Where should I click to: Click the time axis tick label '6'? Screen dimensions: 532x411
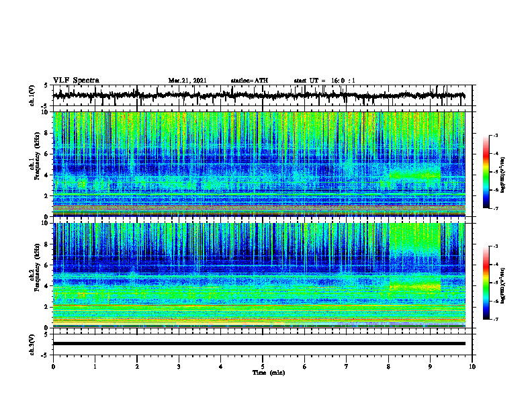coord(305,367)
